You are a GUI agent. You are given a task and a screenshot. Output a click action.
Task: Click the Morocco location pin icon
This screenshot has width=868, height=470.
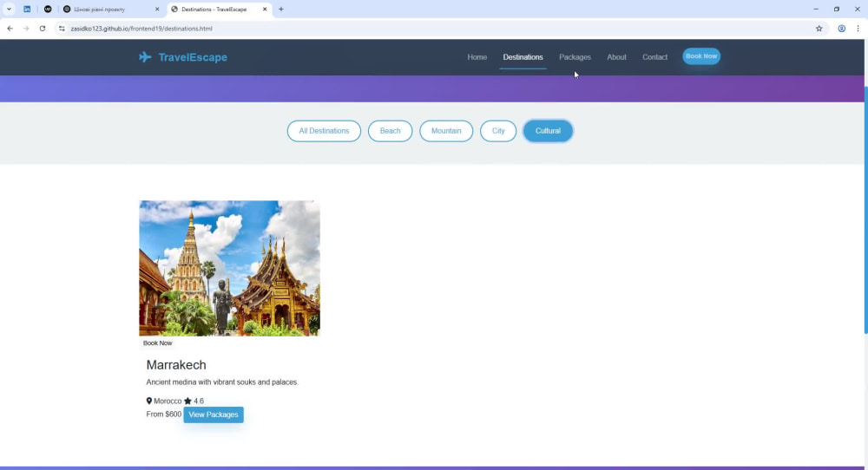(x=149, y=401)
